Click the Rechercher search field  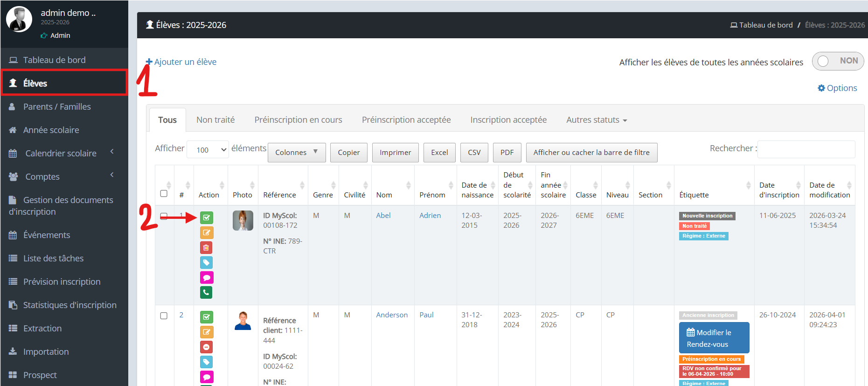coord(806,149)
